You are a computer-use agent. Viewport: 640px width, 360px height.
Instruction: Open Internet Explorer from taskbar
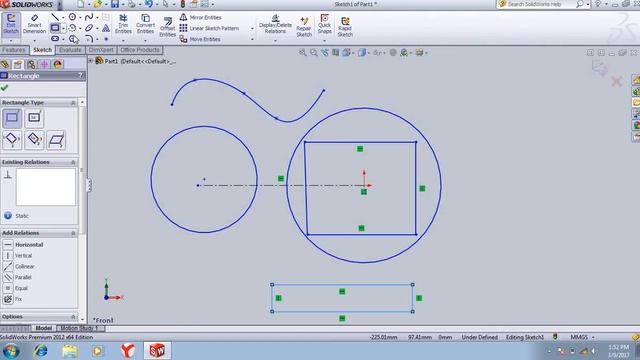(x=40, y=351)
